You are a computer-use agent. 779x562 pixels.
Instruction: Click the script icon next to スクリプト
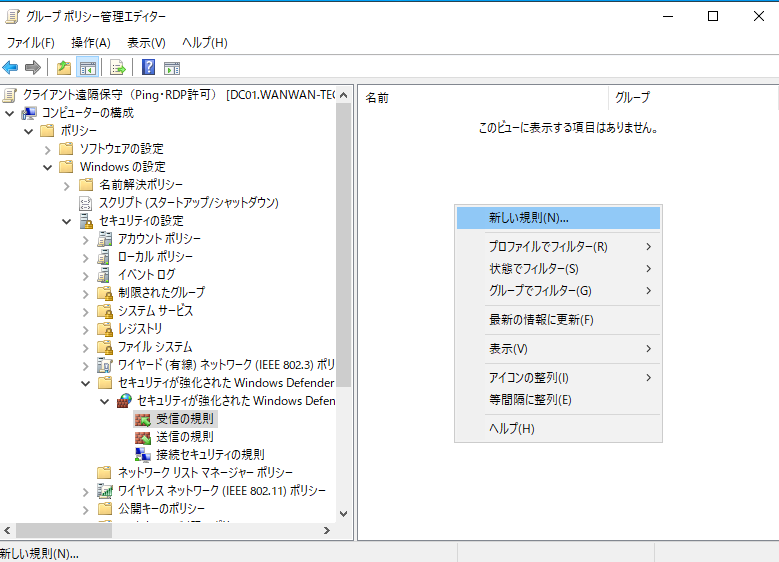point(85,203)
